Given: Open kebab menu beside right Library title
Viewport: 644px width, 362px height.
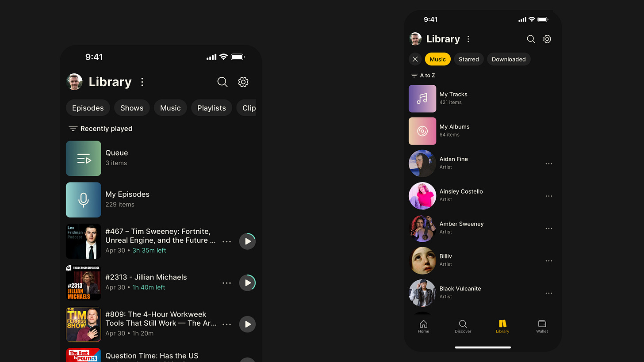Looking at the screenshot, I should tap(468, 39).
